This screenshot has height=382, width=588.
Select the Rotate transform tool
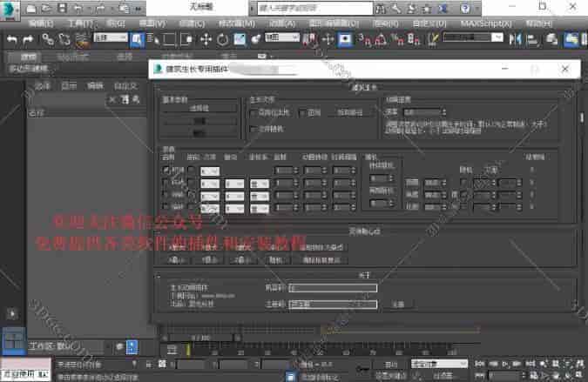pos(223,39)
